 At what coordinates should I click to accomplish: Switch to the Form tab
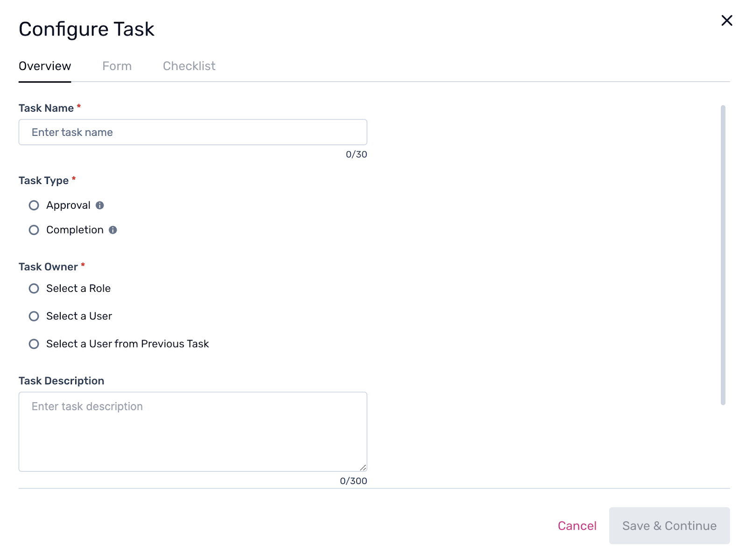pyautogui.click(x=117, y=66)
